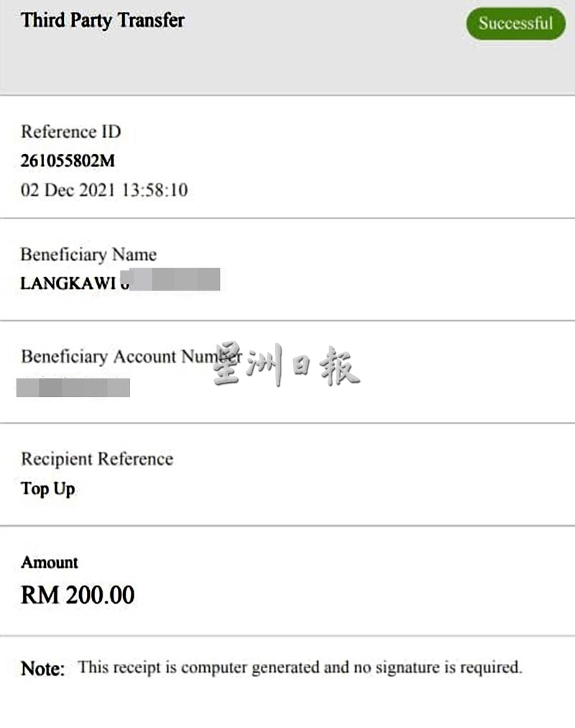Click the Top Up reference value
This screenshot has width=575, height=728.
48,489
